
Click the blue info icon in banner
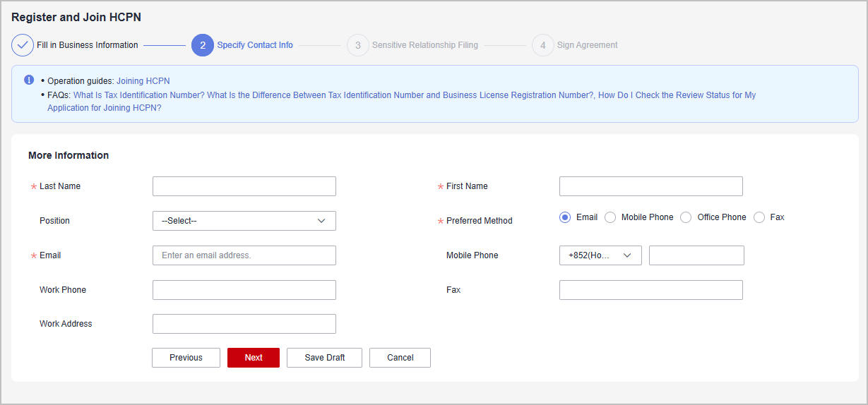(29, 80)
